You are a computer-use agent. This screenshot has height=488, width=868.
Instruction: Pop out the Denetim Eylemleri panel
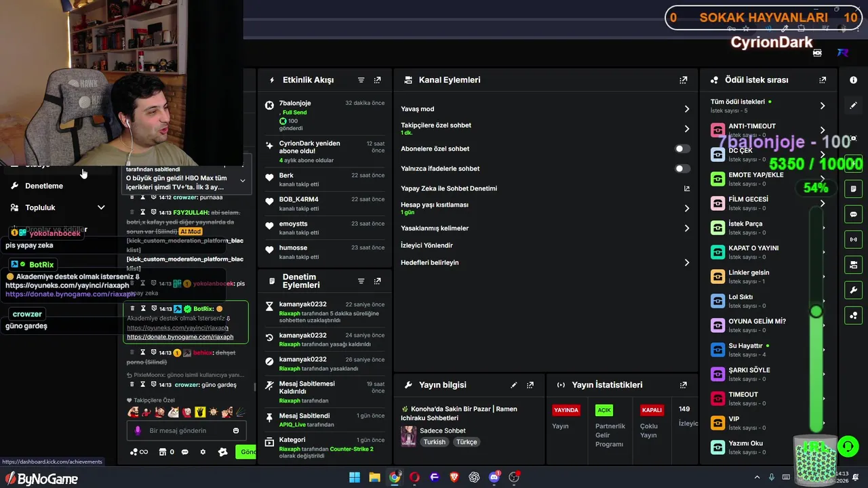pos(378,281)
